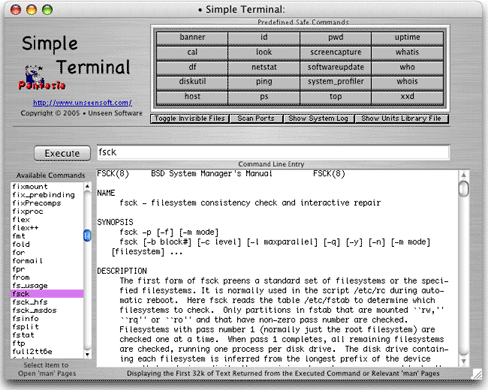Viewport: 488px width, 390px height.
Task: Run the cal predefined command
Action: tap(192, 53)
